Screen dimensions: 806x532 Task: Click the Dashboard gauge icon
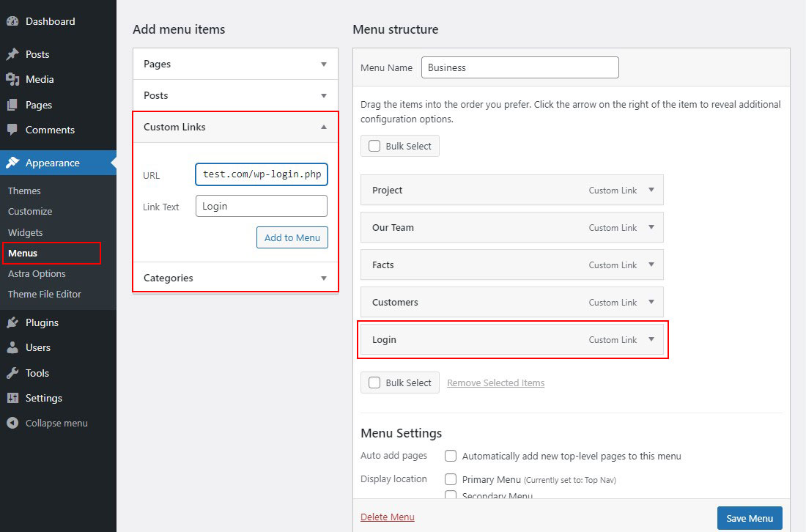pyautogui.click(x=12, y=21)
